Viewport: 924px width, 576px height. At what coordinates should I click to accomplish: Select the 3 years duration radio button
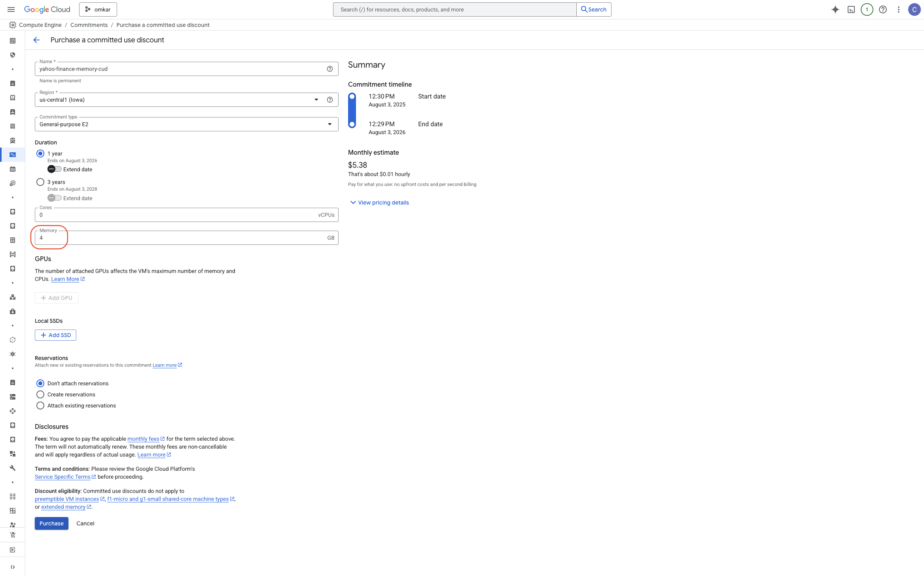click(40, 182)
